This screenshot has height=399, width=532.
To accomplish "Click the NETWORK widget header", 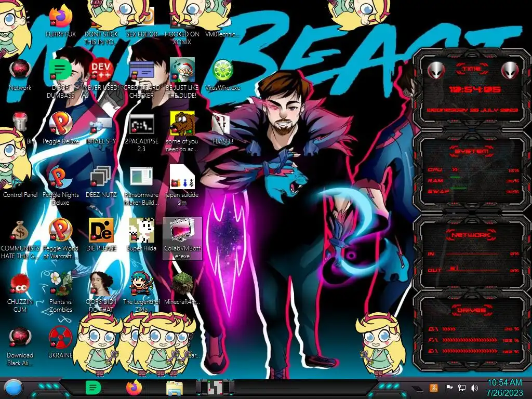I will (x=472, y=235).
